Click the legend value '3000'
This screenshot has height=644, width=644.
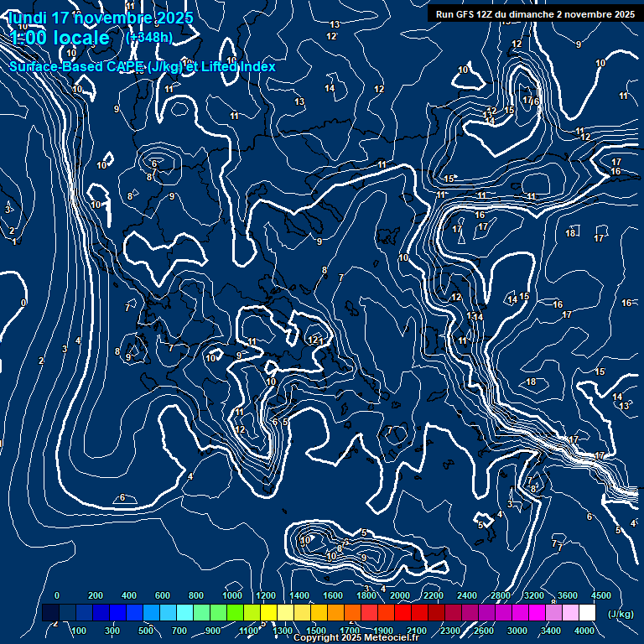point(517,631)
